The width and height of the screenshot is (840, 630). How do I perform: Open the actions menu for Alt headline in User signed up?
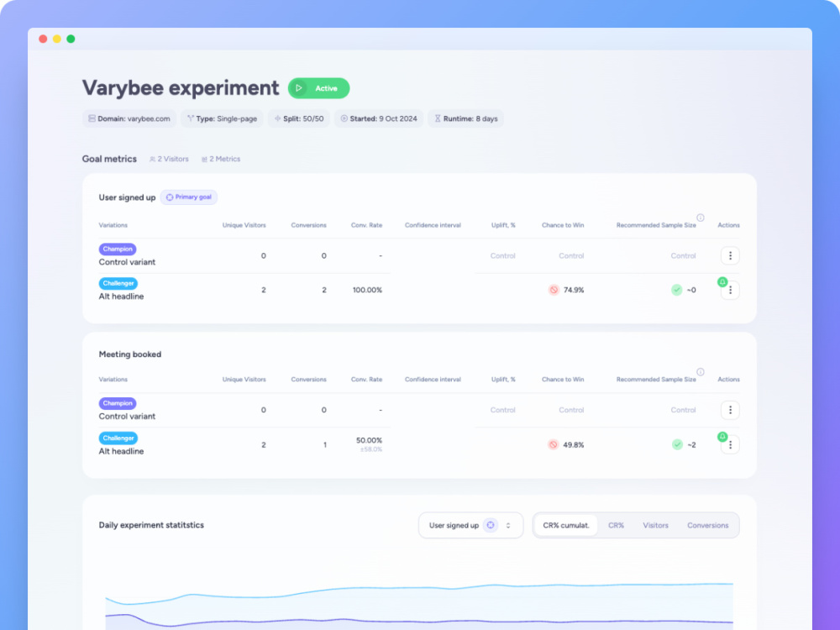pyautogui.click(x=730, y=291)
